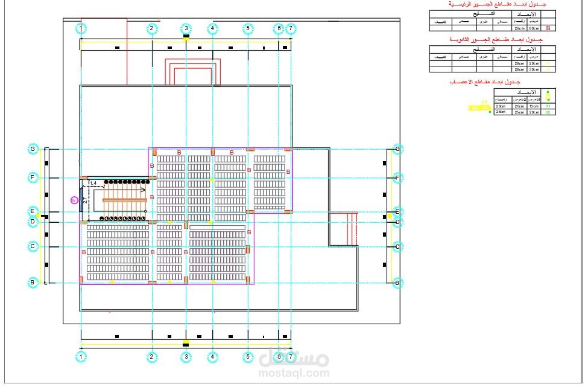The image size is (588, 387).
Task: Select grid bubble 1 along the top axis
Action: point(81,28)
